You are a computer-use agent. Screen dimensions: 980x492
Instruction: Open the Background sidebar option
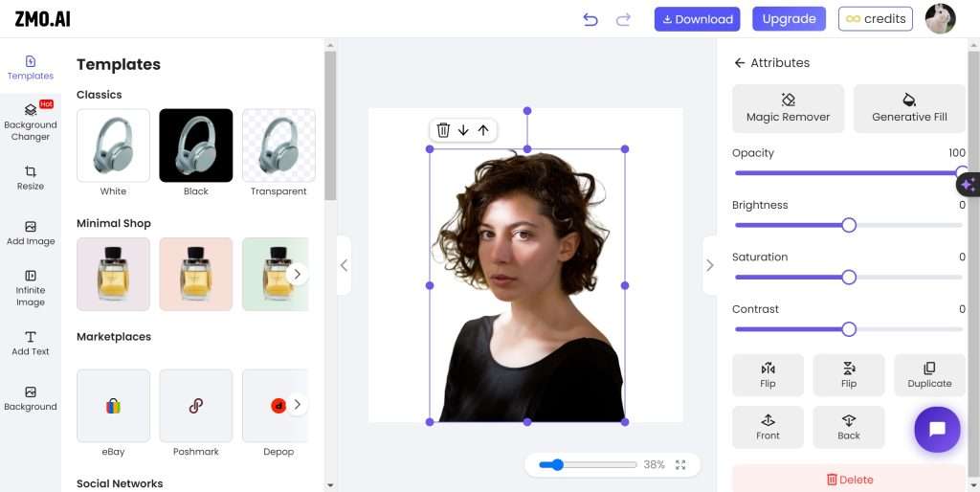coord(30,398)
